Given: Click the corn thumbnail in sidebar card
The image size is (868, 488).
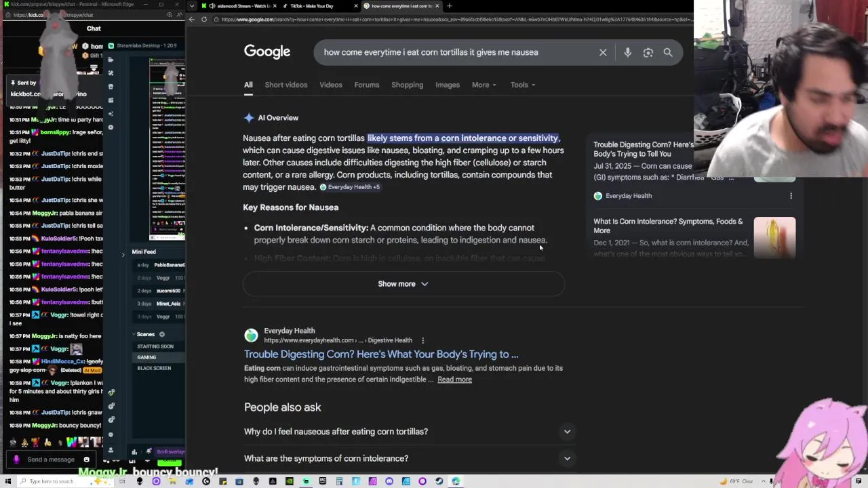Looking at the screenshot, I should coord(774,237).
